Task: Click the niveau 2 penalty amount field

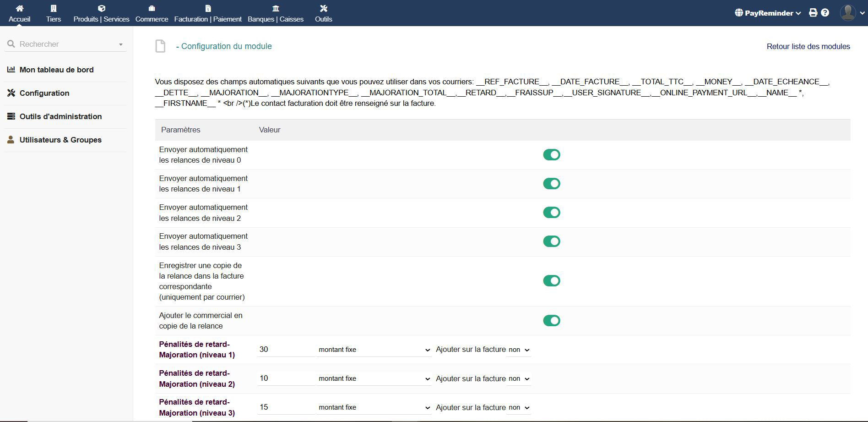Action: tap(286, 378)
